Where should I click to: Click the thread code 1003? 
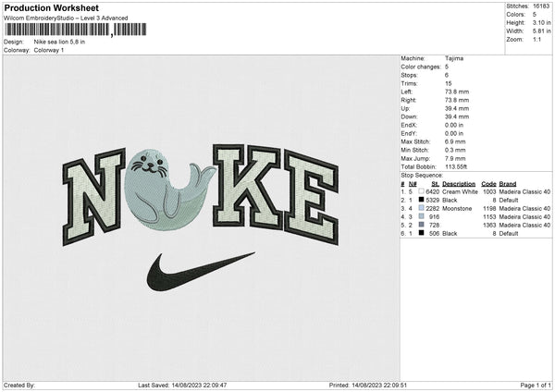[x=489, y=191]
